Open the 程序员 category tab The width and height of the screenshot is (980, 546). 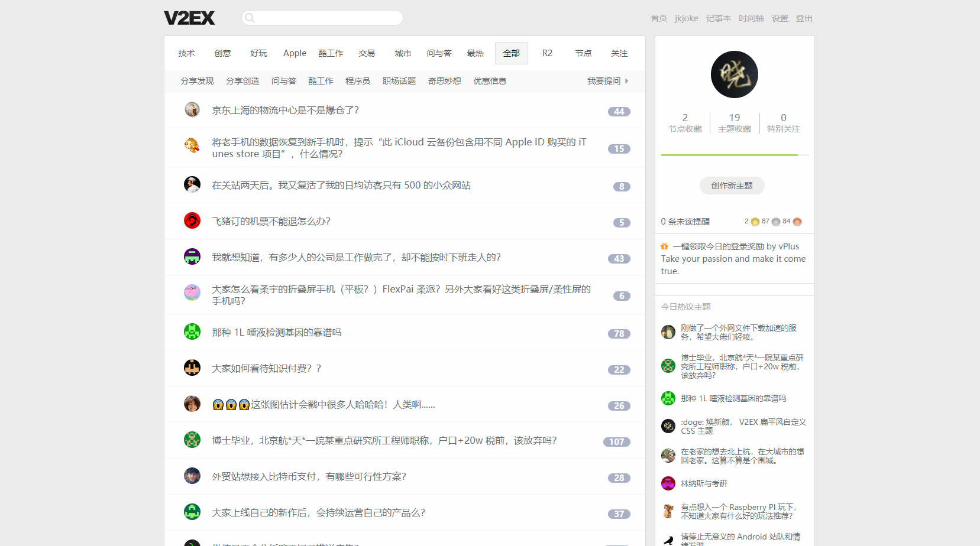[x=357, y=81]
